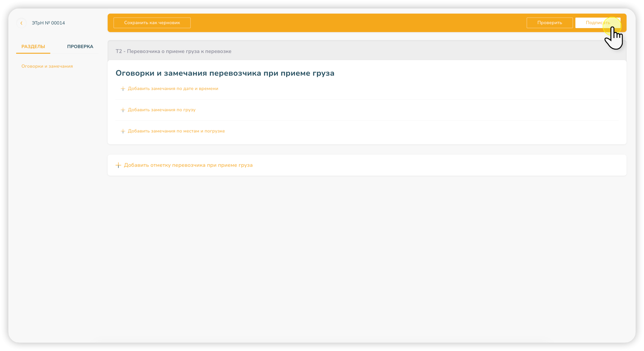Expand Добавить замечания по местам и погрузке
Screen dimensions: 644x351
point(176,131)
